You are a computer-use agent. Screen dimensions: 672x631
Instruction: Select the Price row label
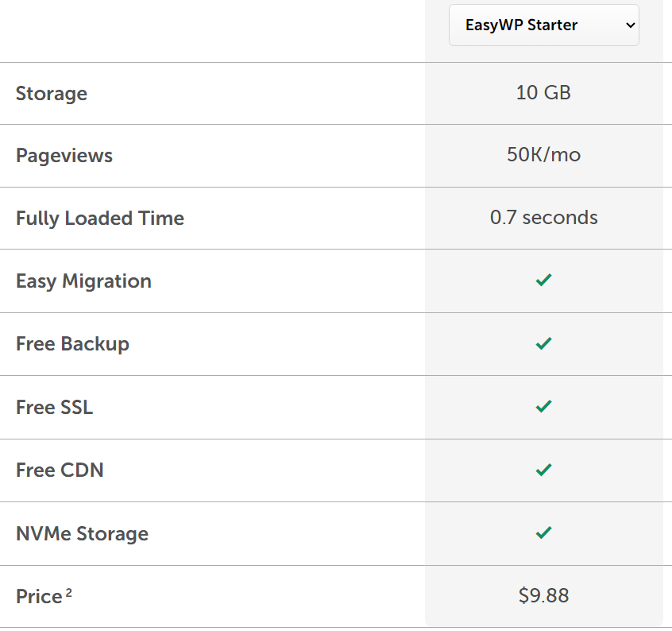(39, 596)
